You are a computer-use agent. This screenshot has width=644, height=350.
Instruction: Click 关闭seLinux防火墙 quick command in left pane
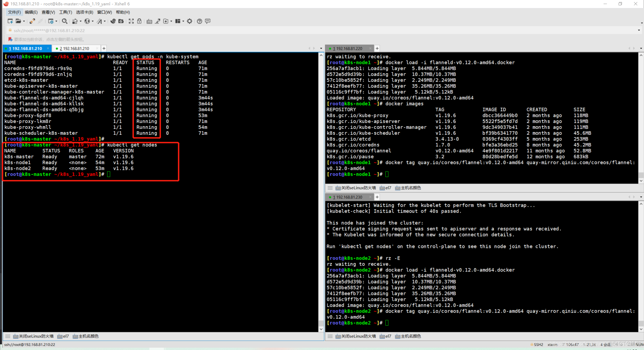pyautogui.click(x=33, y=336)
